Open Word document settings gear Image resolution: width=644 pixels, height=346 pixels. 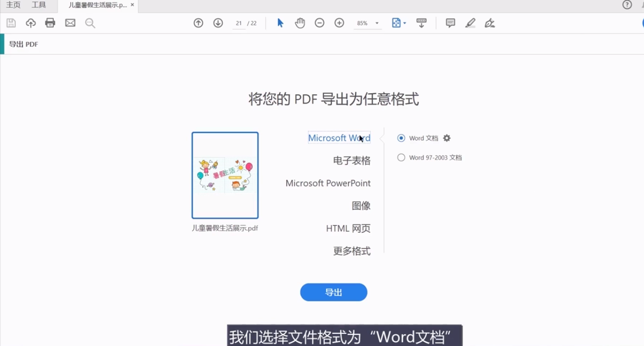tap(447, 138)
